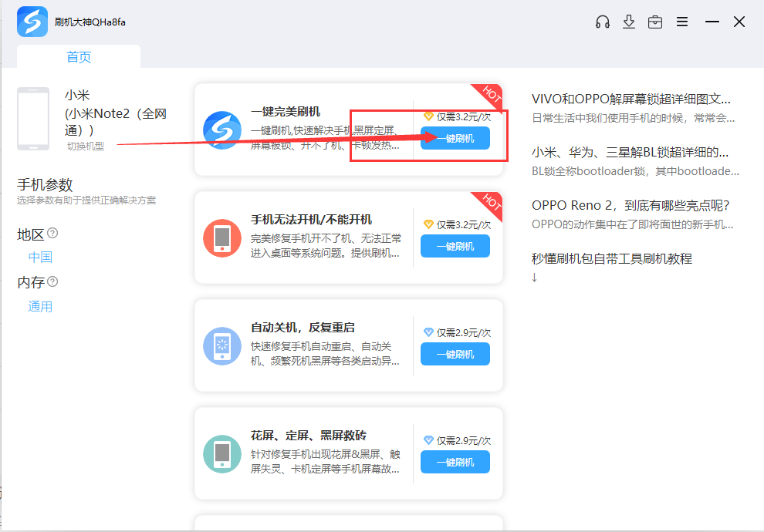Image resolution: width=764 pixels, height=532 pixels.
Task: Click the teal phone icon for 花屏、定屏
Action: [x=222, y=454]
